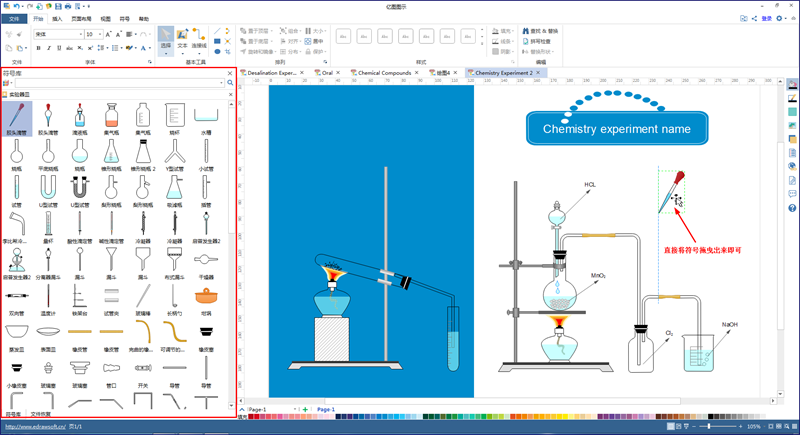Image resolution: width=800 pixels, height=435 pixels.
Task: Close the 实验器皿 symbol category
Action: tap(230, 94)
